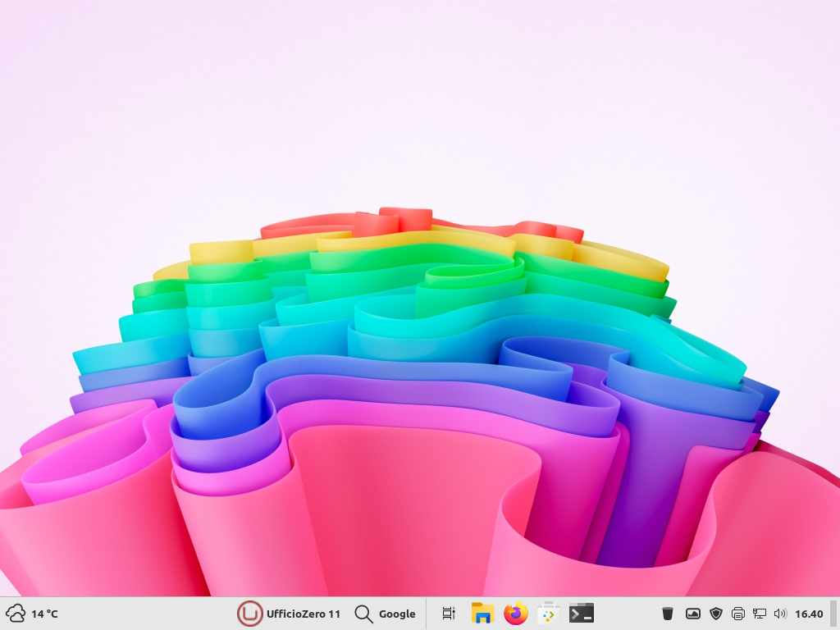Viewport: 840px width, 630px height.
Task: Open the trash bin in tray
Action: pos(668,614)
